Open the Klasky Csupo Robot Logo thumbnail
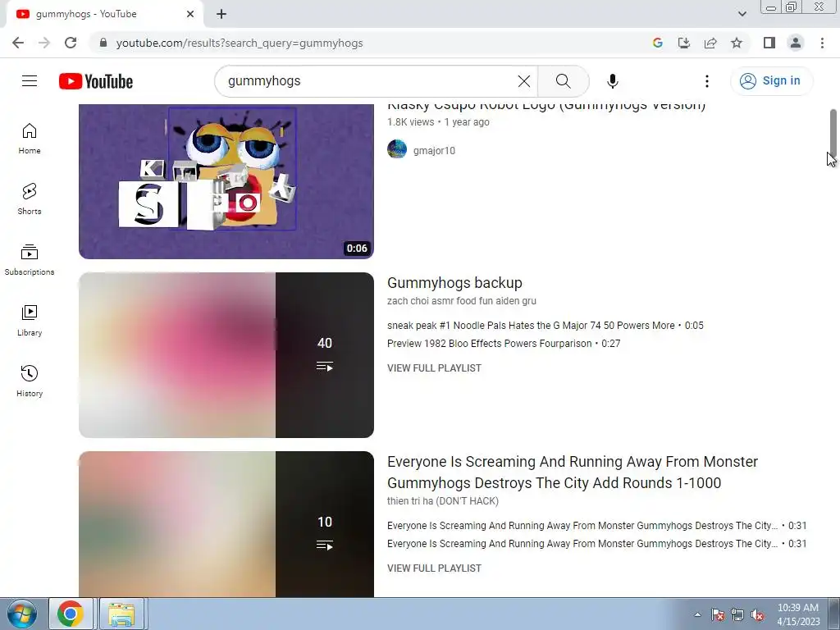 tap(226, 181)
